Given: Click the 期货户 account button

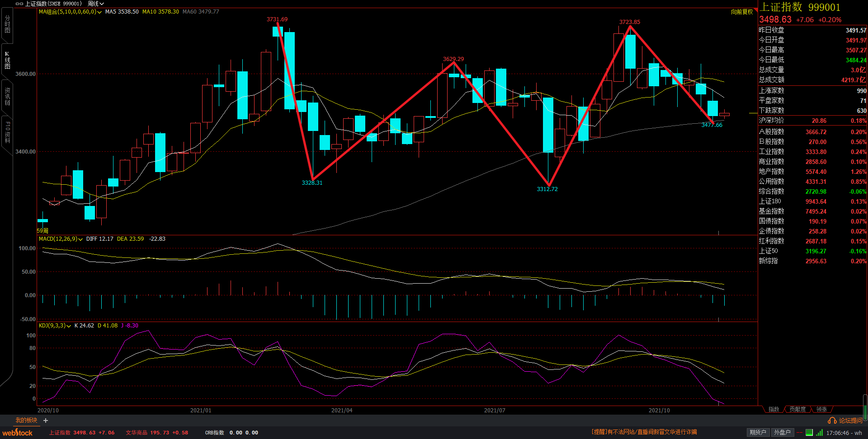Looking at the screenshot, I should [758, 433].
